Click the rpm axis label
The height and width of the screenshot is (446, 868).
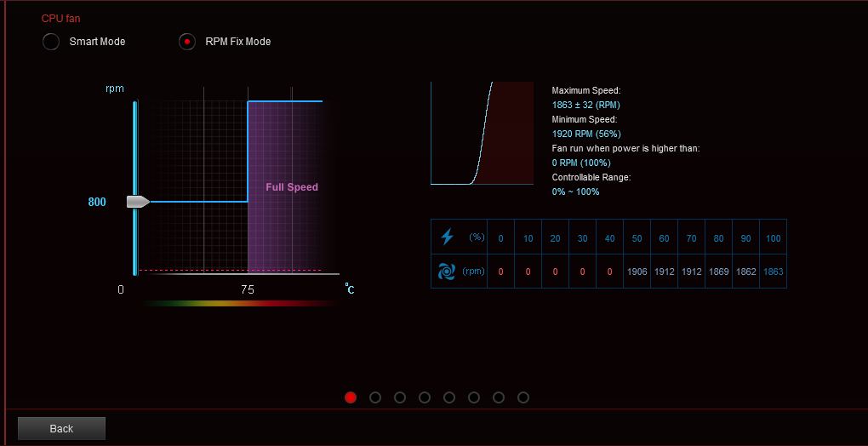pyautogui.click(x=115, y=89)
